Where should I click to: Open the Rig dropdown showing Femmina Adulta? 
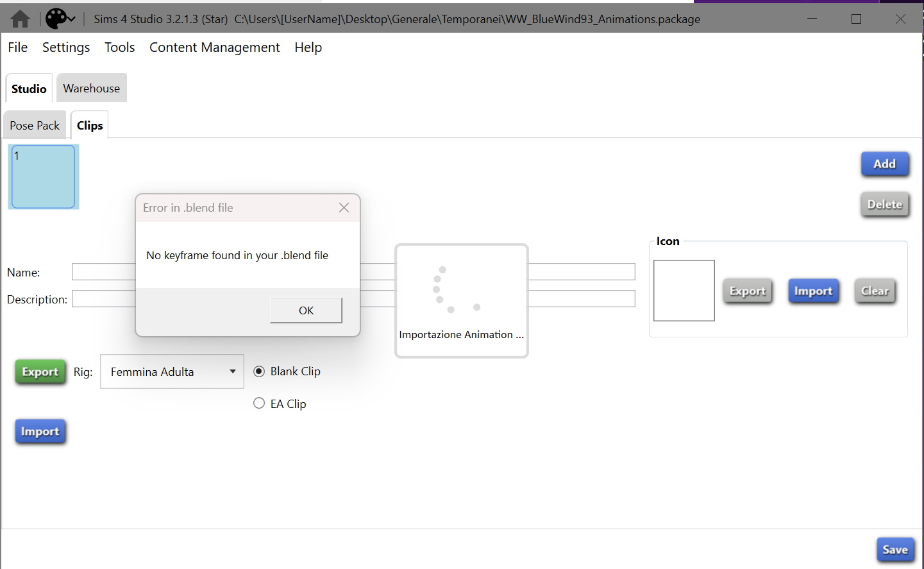point(172,371)
